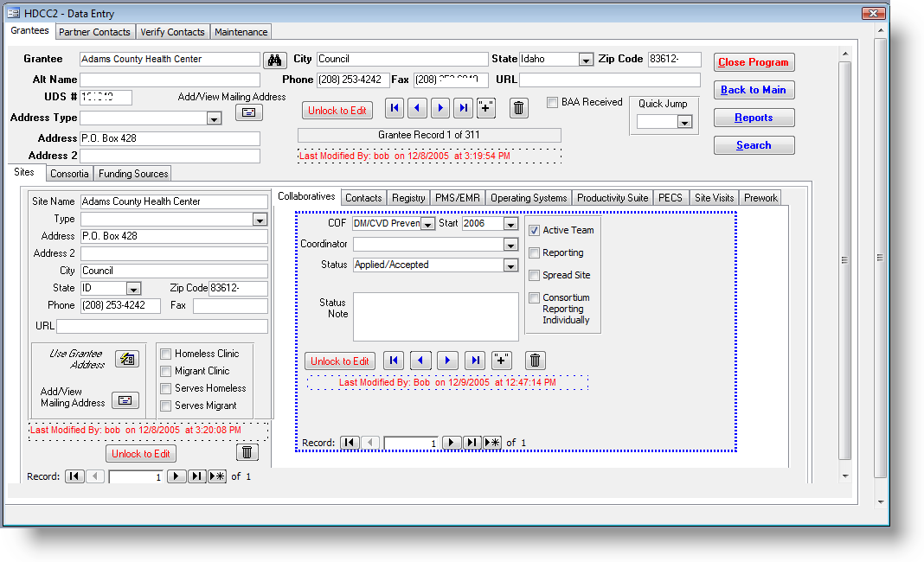Open the Site Visits tab
The image size is (924, 562).
[715, 198]
